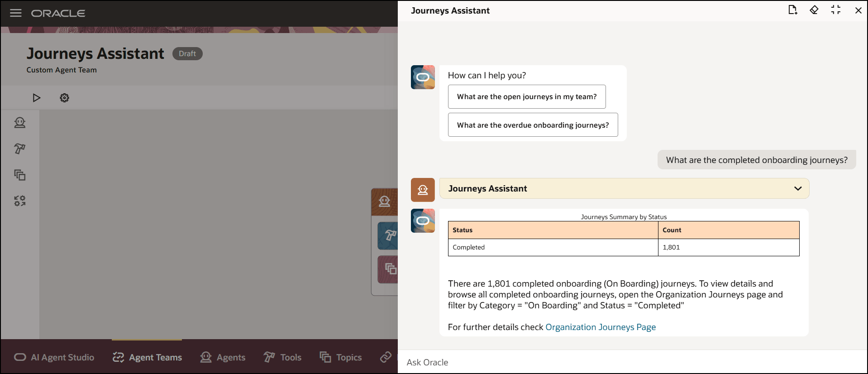Open agent team settings gear
Image resolution: width=868 pixels, height=374 pixels.
tap(65, 98)
